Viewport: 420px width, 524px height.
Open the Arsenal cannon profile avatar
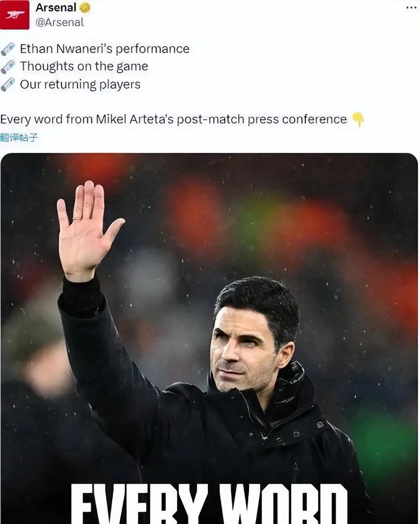(x=15, y=15)
